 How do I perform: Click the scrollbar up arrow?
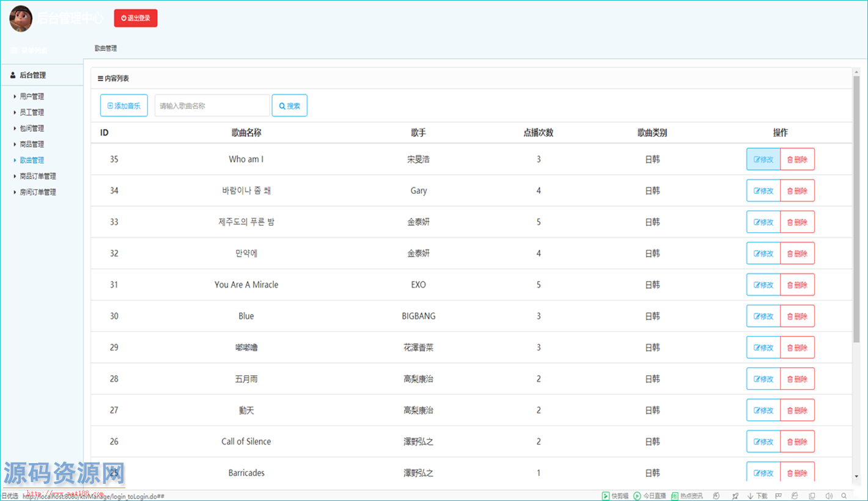click(x=856, y=71)
